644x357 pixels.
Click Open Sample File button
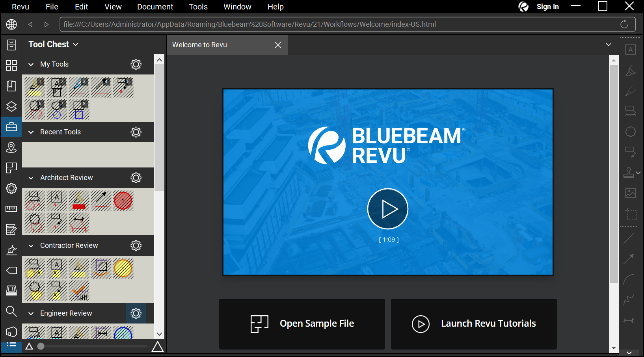click(302, 324)
